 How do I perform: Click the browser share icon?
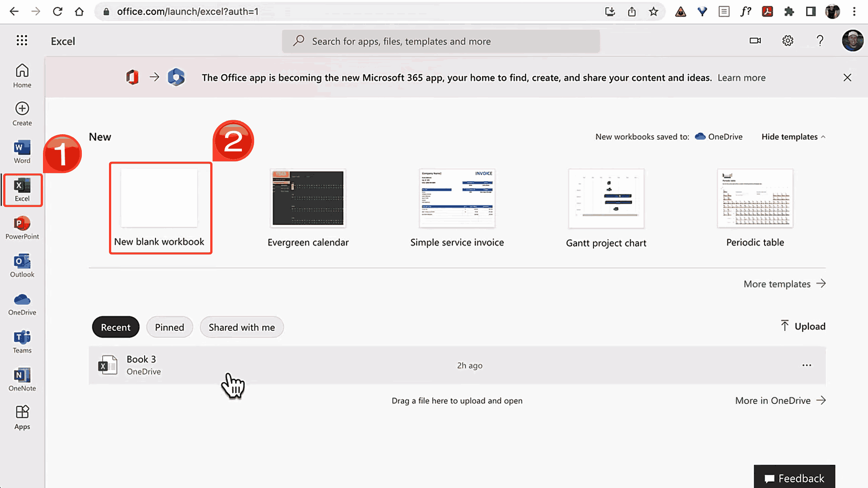(x=632, y=12)
